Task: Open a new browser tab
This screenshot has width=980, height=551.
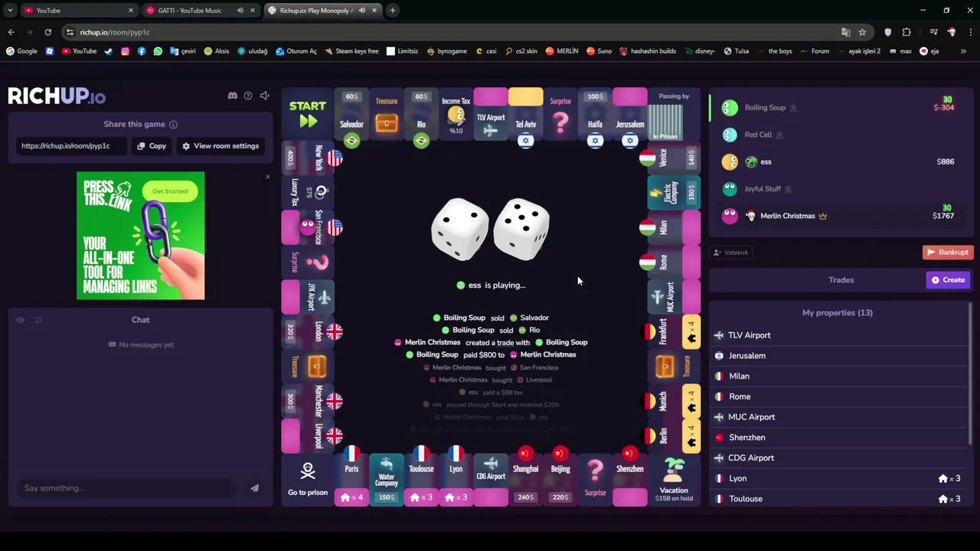Action: tap(393, 10)
